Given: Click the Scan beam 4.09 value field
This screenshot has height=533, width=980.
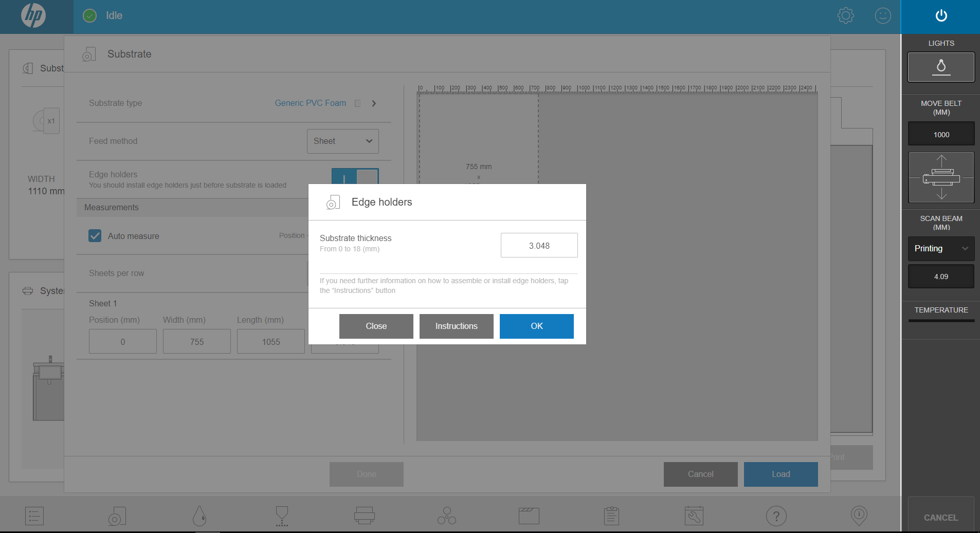Looking at the screenshot, I should coord(941,277).
